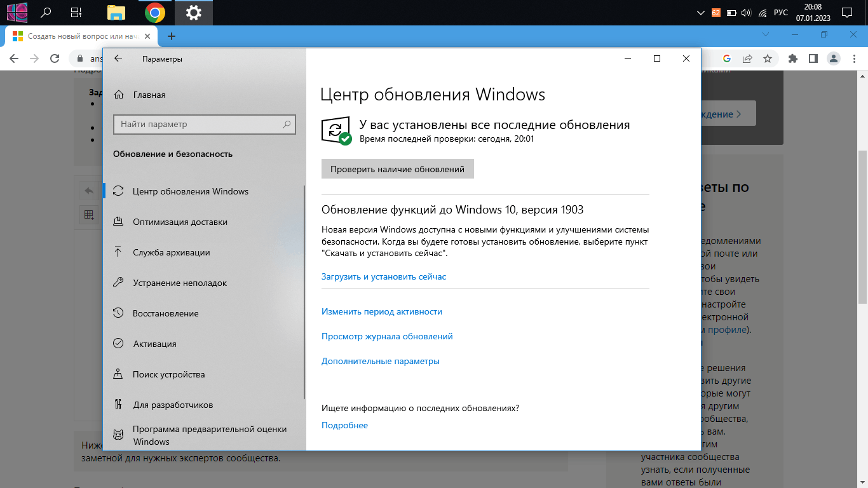Select Центр обновления Windows menu item

(204, 191)
